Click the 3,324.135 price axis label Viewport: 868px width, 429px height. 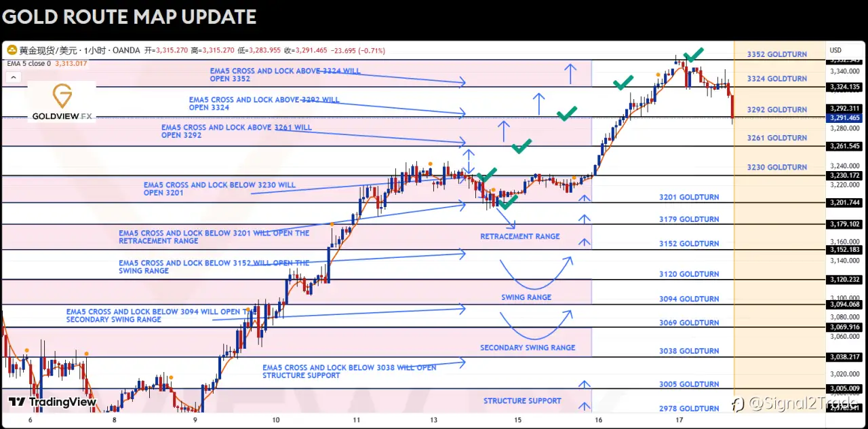844,87
